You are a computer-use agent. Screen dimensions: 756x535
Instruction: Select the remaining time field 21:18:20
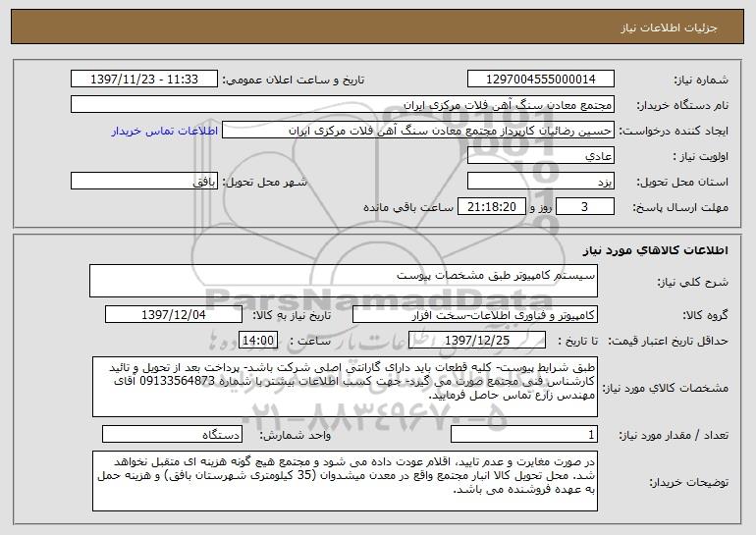(491, 207)
